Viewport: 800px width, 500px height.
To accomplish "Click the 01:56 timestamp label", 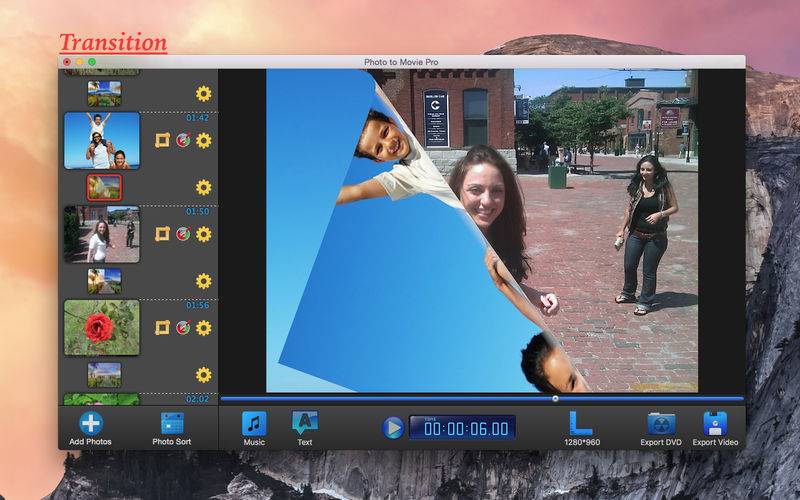I will click(x=197, y=305).
